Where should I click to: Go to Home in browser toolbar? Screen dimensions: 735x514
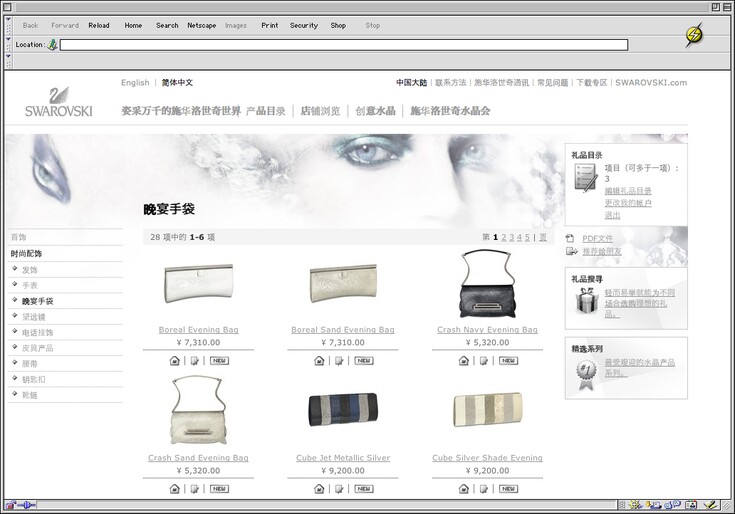pos(133,25)
